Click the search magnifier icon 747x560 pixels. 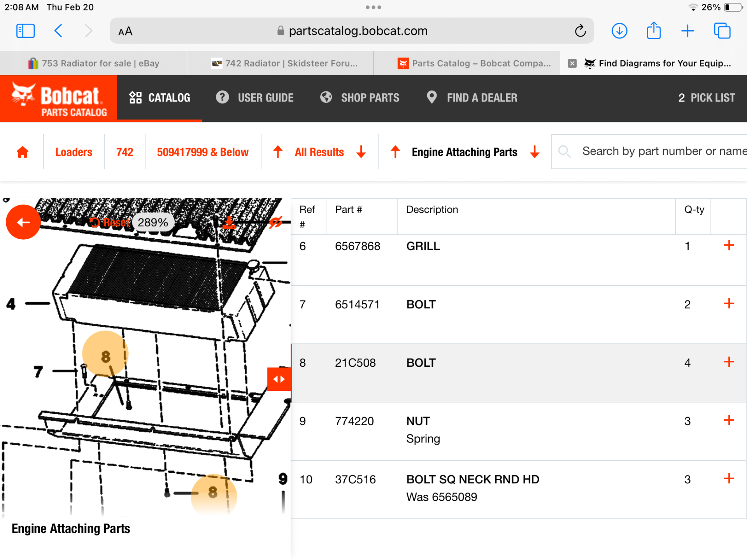(564, 152)
